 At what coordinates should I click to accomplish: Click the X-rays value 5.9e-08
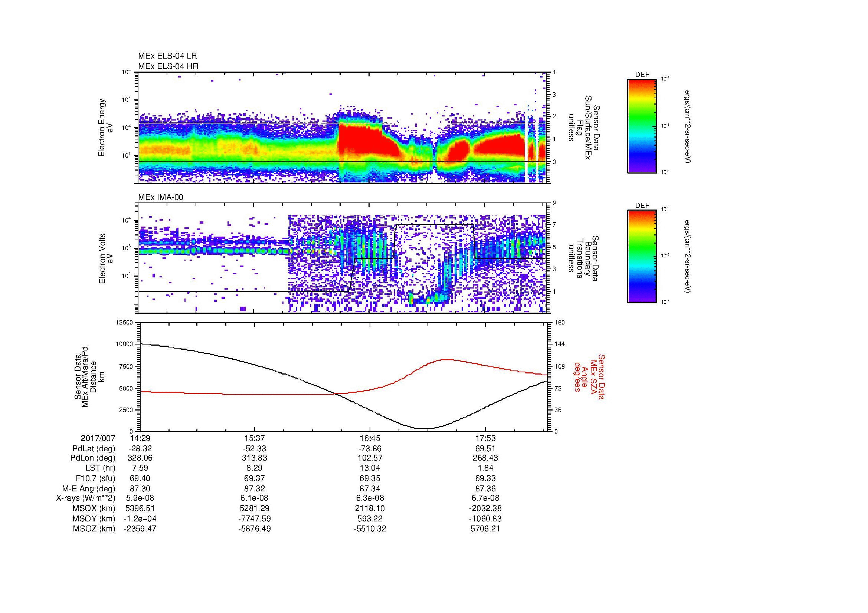140,498
